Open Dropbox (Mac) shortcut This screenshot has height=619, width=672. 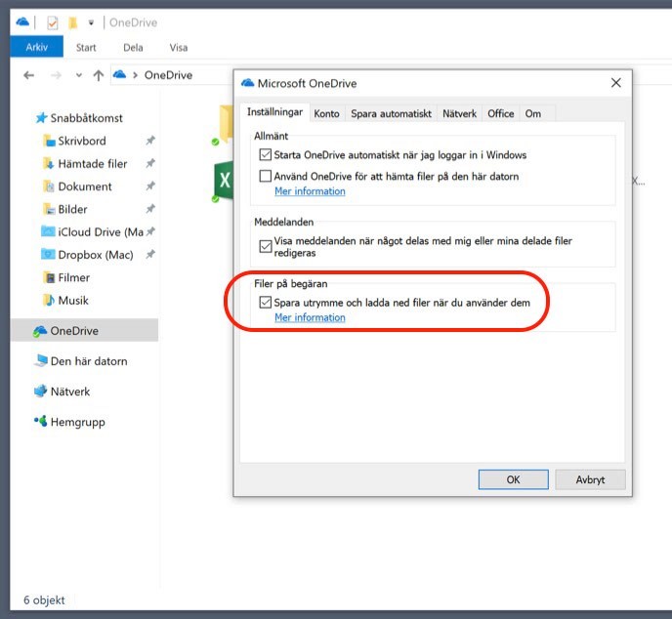pyautogui.click(x=96, y=255)
